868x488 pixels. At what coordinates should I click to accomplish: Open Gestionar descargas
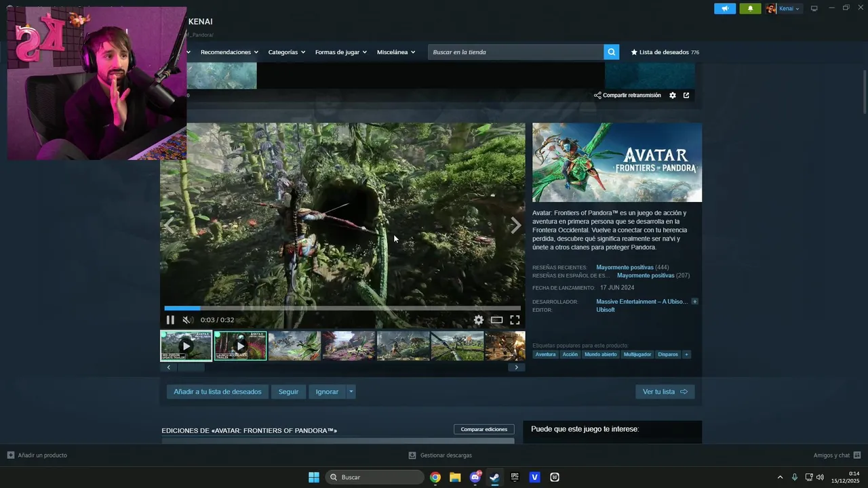[x=440, y=455]
